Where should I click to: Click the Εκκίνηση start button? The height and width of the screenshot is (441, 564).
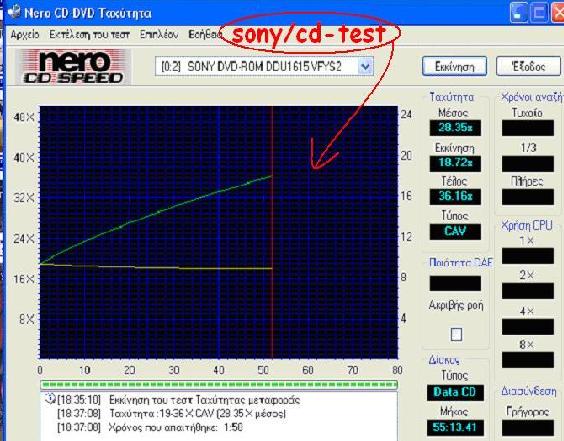(x=455, y=66)
